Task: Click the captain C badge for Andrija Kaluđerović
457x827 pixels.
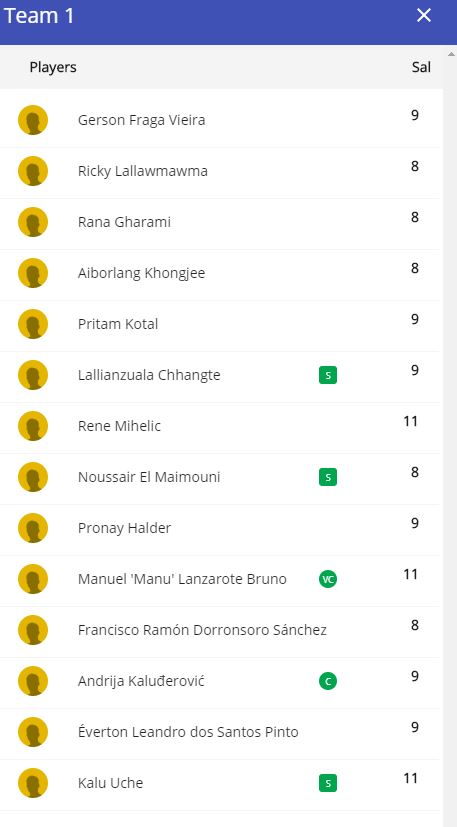Action: (328, 681)
